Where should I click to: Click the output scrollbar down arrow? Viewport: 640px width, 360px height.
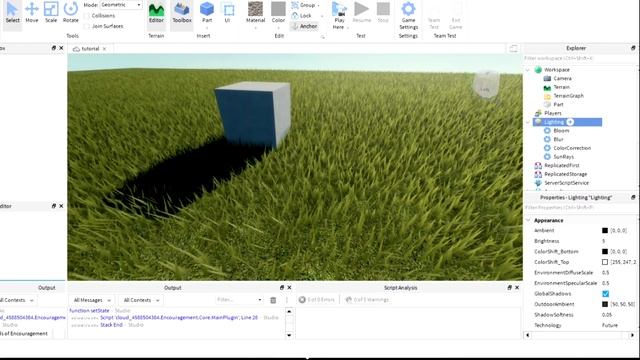(289, 335)
